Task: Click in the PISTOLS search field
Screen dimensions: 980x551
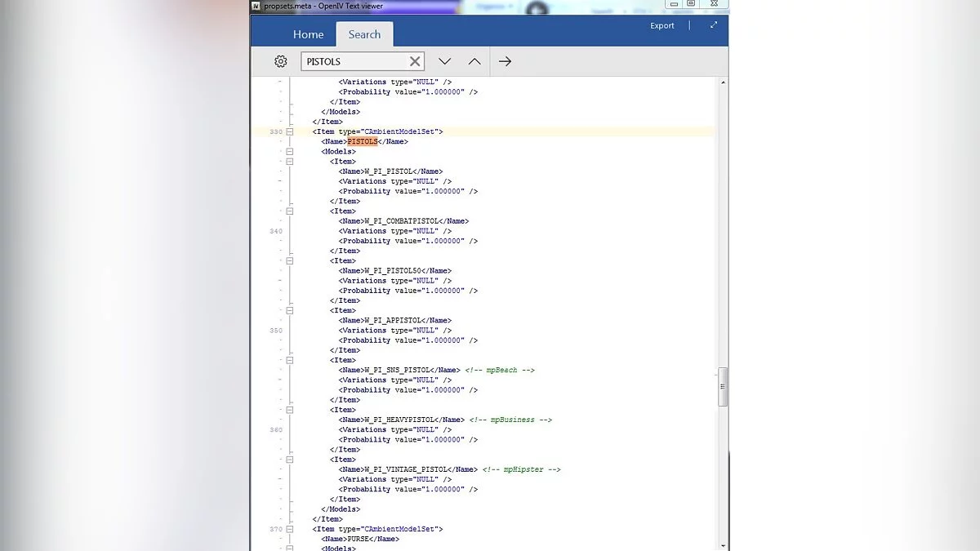Action: tap(354, 61)
